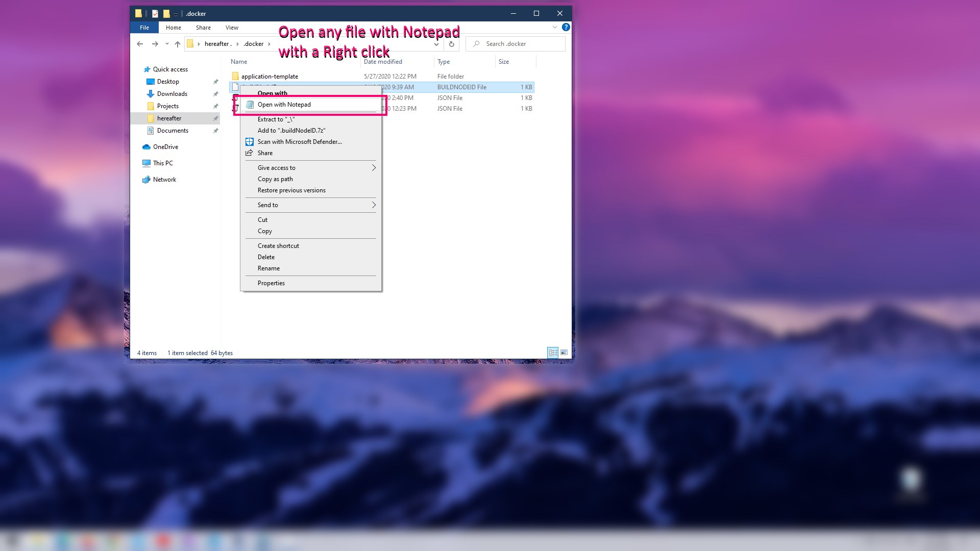The width and height of the screenshot is (980, 551).
Task: Expand the quick access toolbar customization arrow
Action: [x=176, y=13]
